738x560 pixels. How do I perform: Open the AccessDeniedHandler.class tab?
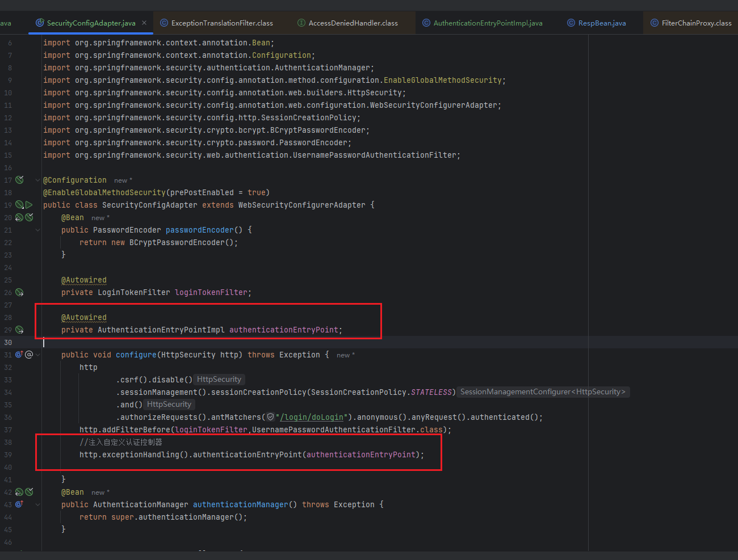pyautogui.click(x=347, y=23)
